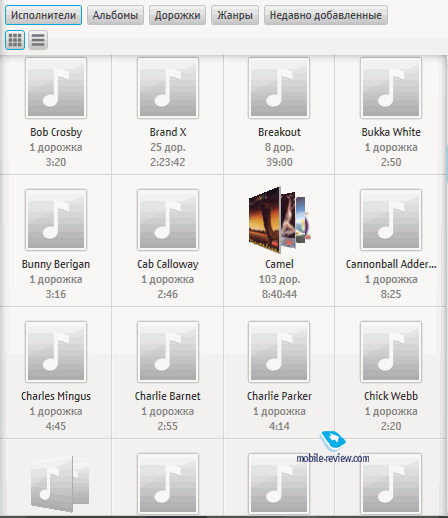
Task: Select the Жанры tab
Action: click(235, 15)
